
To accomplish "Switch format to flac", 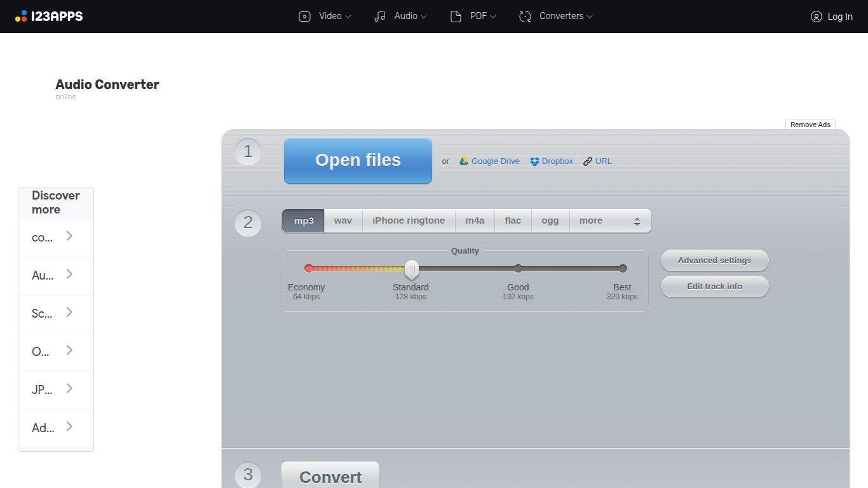I will (x=512, y=220).
